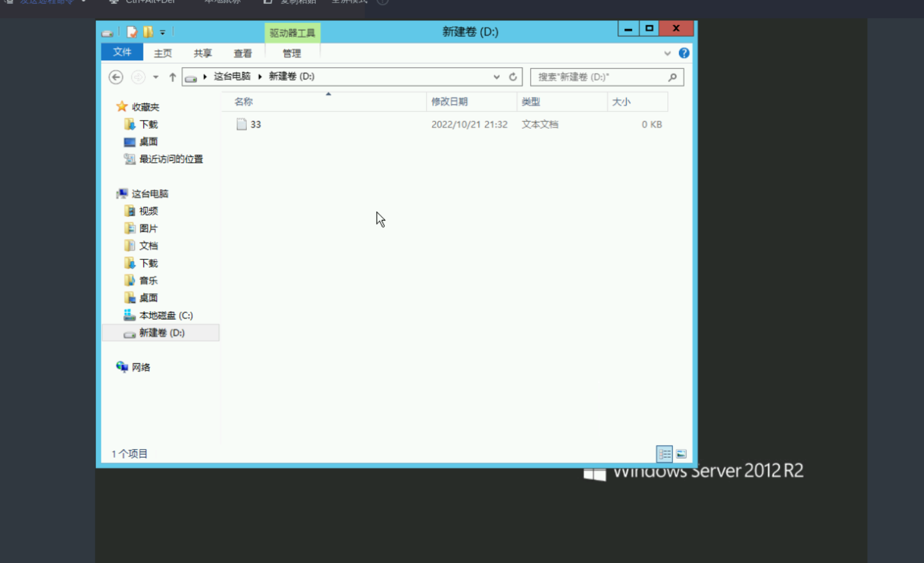Screen dimensions: 924x563
Task: Open 最近访问的位置 in the navigation pane
Action: 171,159
